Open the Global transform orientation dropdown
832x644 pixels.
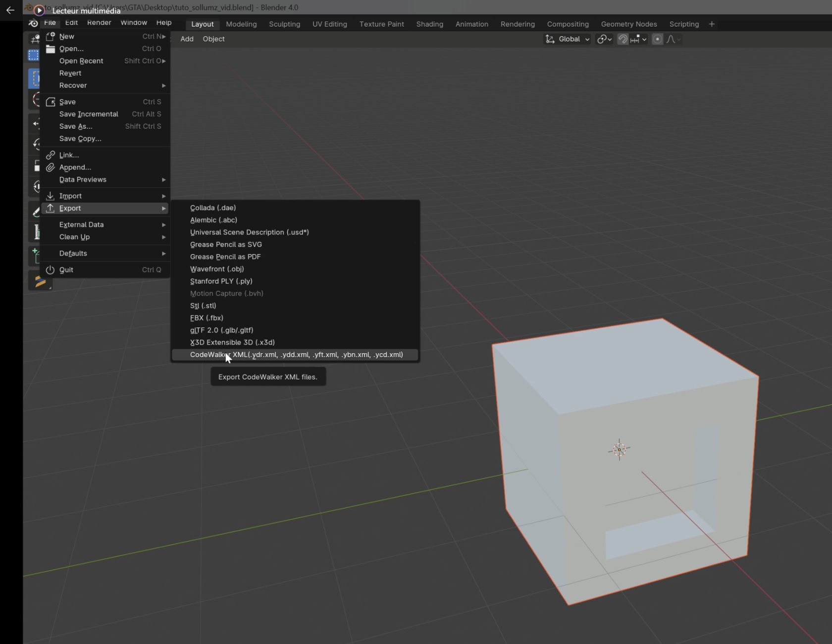tap(568, 39)
